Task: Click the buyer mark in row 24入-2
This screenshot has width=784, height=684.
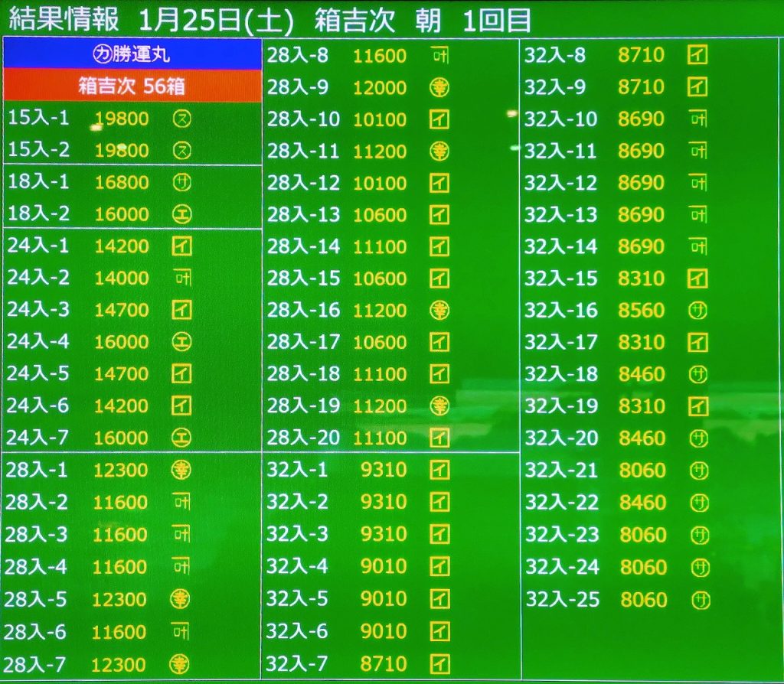Action: pyautogui.click(x=181, y=278)
